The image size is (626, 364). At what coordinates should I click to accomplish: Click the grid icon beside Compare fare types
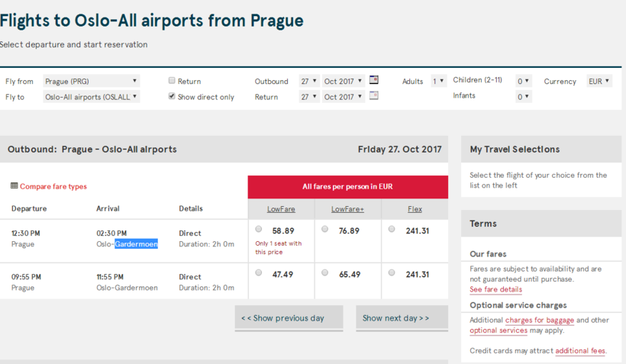(x=15, y=186)
